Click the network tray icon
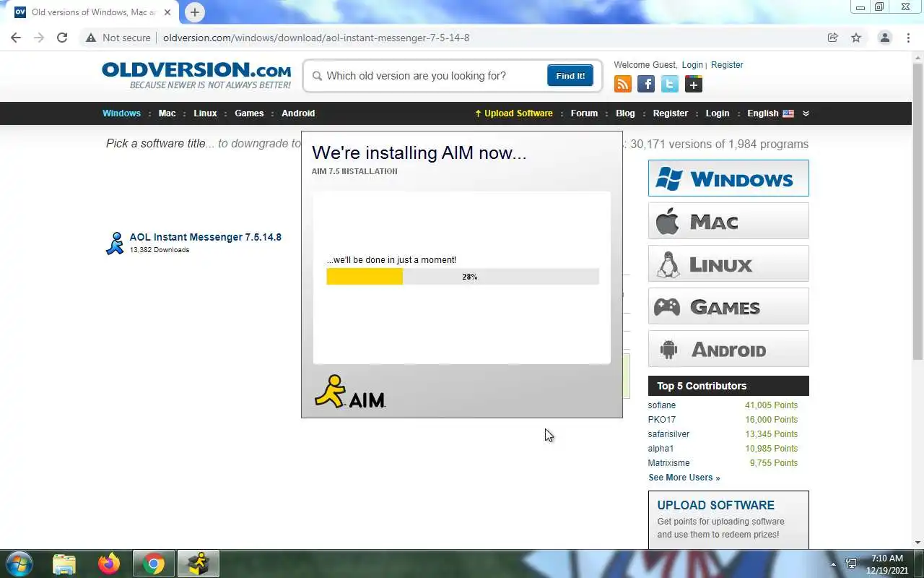Image resolution: width=924 pixels, height=578 pixels. [852, 564]
